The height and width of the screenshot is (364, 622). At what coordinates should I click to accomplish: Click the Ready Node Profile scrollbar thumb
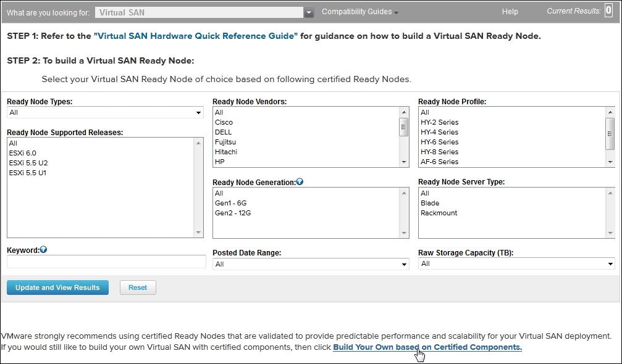[x=610, y=133]
